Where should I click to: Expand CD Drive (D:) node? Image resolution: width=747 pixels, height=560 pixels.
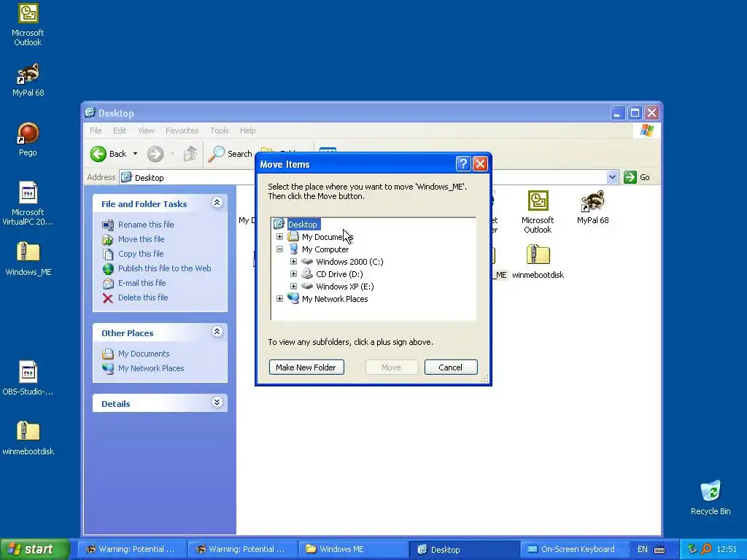(x=293, y=274)
